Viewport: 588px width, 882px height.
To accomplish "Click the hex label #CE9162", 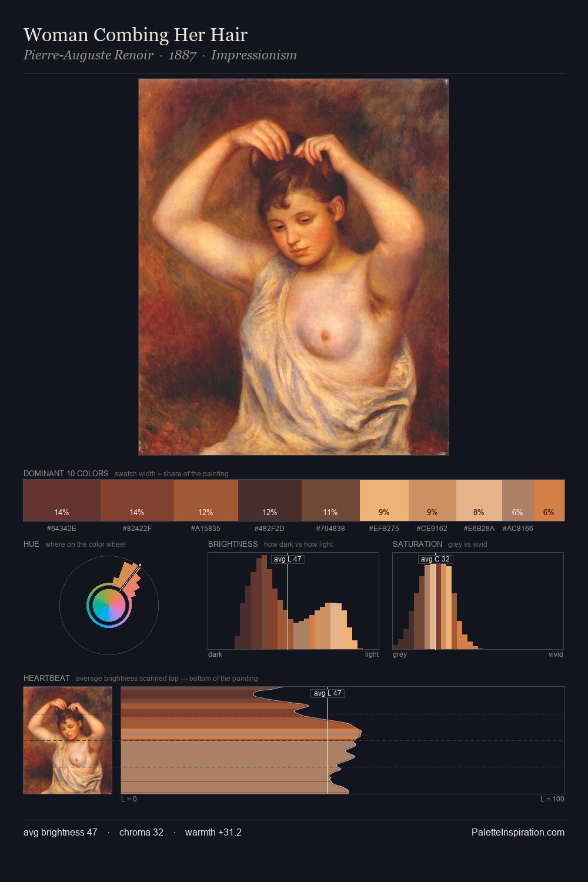I will pyautogui.click(x=432, y=529).
